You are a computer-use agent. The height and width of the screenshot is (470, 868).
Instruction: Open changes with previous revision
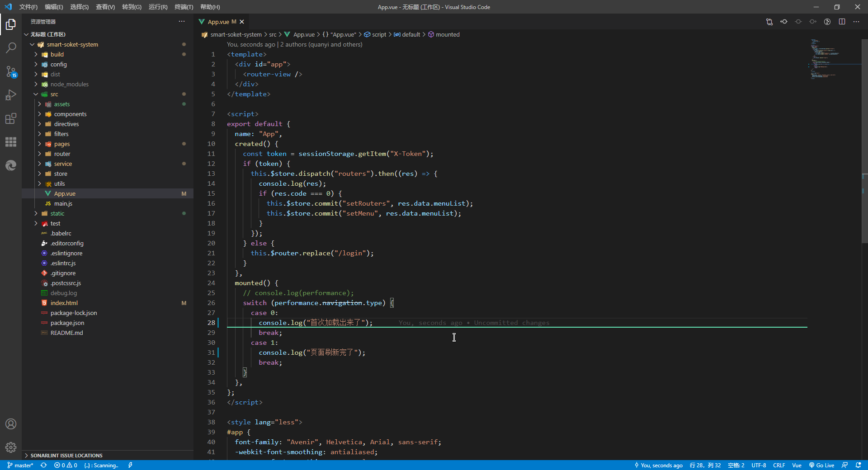click(x=784, y=22)
